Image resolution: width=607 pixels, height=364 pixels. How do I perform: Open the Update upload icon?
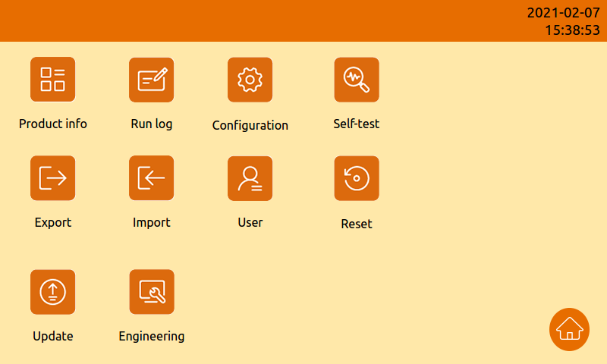tap(52, 292)
